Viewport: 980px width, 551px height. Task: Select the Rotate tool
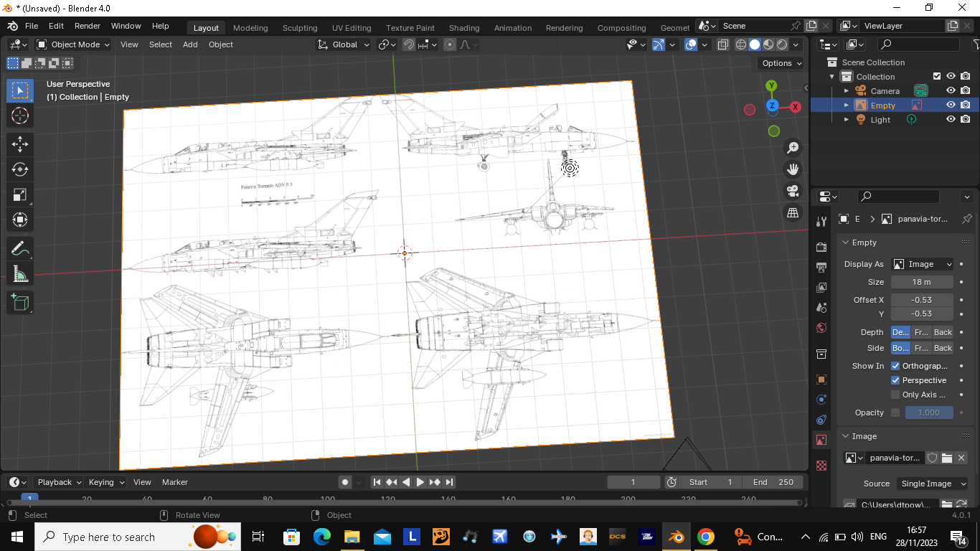click(x=20, y=169)
